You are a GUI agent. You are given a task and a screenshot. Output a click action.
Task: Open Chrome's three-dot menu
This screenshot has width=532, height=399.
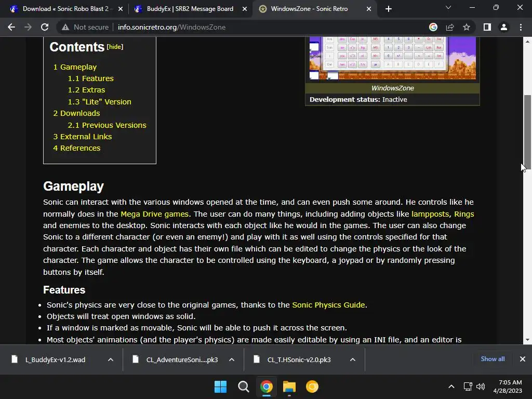tap(521, 27)
